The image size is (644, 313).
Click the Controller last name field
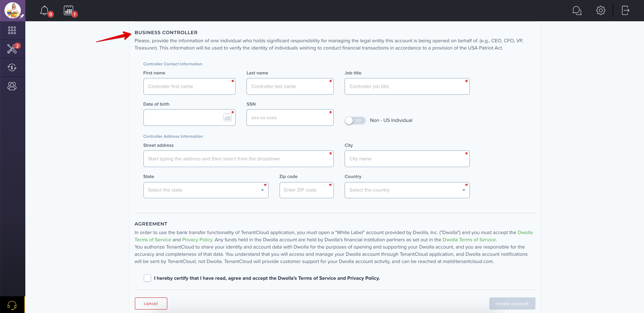pos(290,86)
